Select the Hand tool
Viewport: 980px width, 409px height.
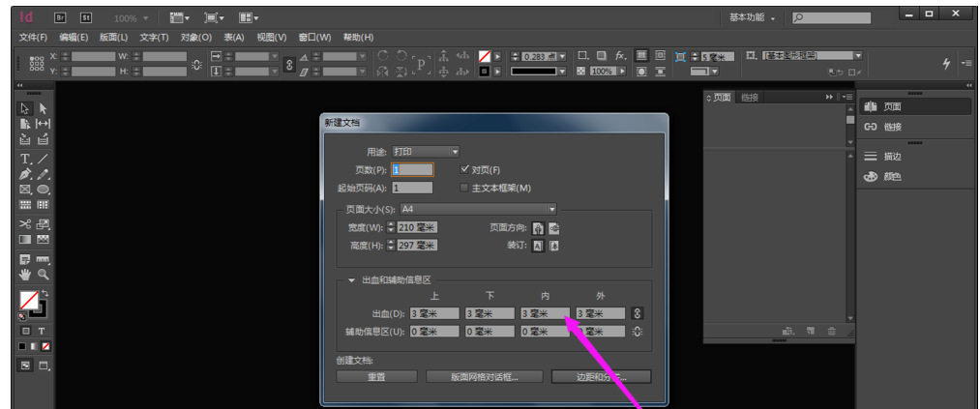click(x=25, y=274)
